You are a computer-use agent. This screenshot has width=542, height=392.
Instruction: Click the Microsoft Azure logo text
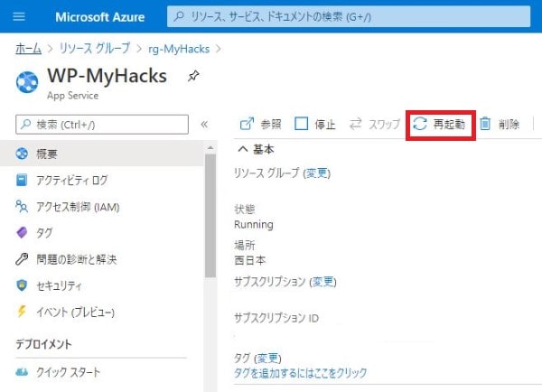click(100, 17)
